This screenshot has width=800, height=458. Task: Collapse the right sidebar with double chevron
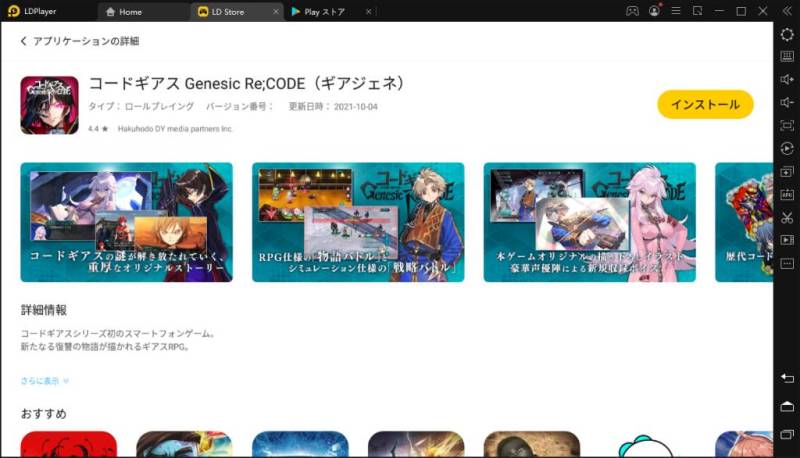tap(787, 11)
